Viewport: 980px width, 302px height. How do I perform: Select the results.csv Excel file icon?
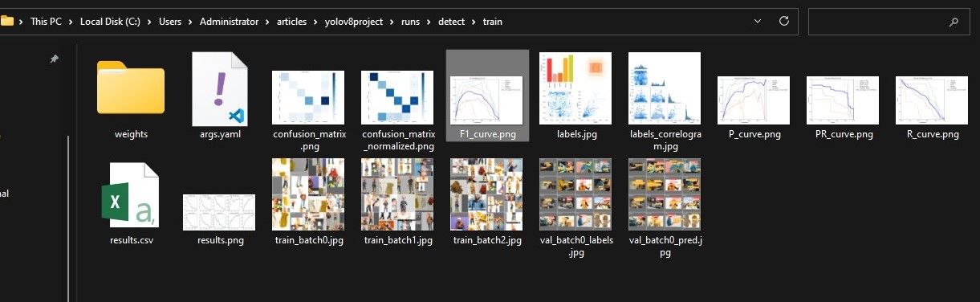pyautogui.click(x=131, y=195)
